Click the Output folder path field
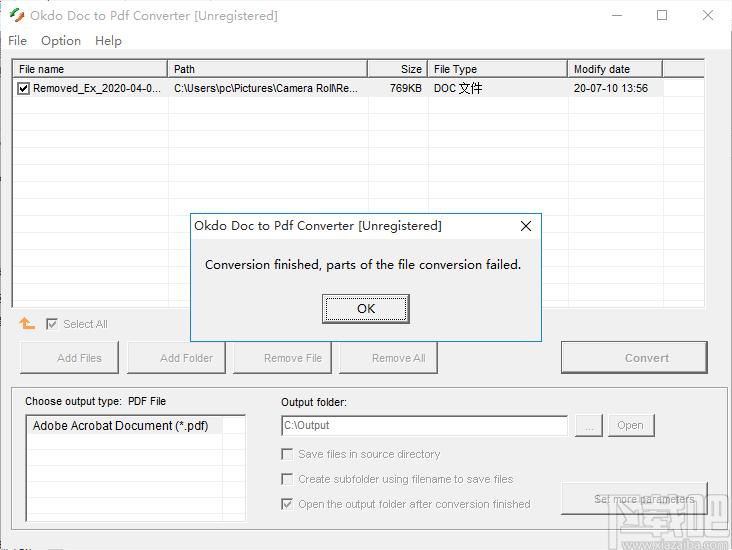Image resolution: width=732 pixels, height=550 pixels. pyautogui.click(x=424, y=425)
